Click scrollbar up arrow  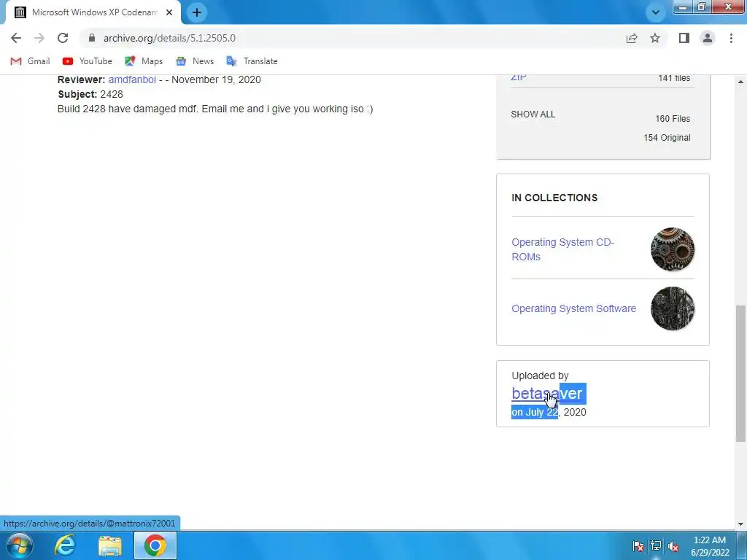click(740, 82)
